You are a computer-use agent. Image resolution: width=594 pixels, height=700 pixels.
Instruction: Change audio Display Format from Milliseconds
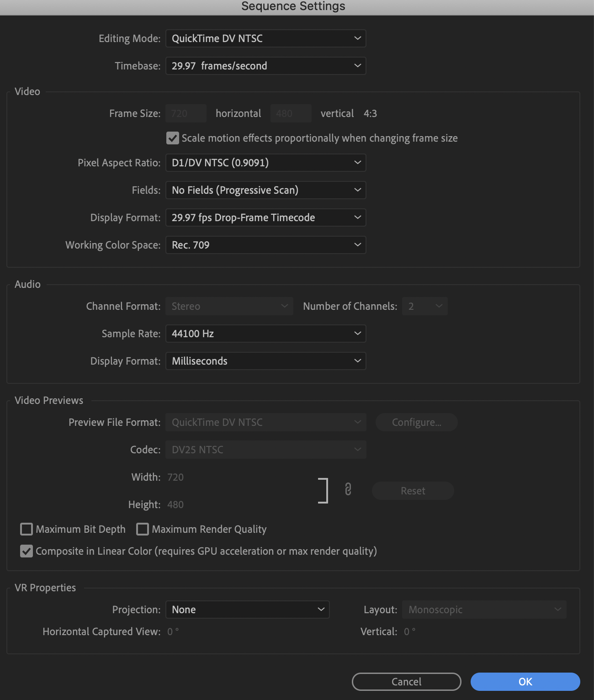pos(266,361)
